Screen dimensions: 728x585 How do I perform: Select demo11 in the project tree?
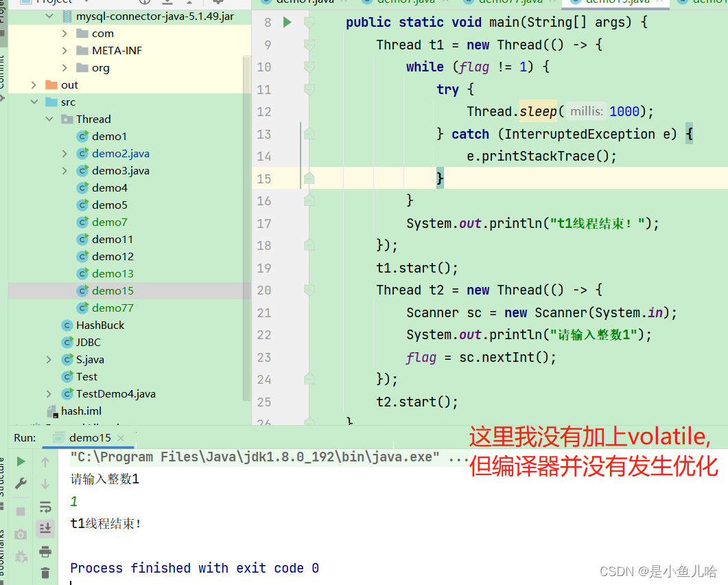(x=113, y=240)
